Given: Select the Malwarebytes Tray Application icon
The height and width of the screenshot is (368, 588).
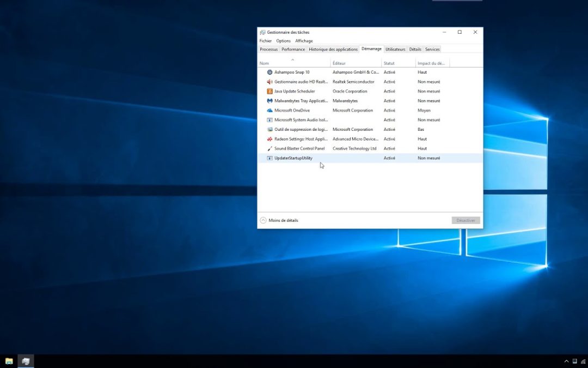Looking at the screenshot, I should (x=269, y=101).
